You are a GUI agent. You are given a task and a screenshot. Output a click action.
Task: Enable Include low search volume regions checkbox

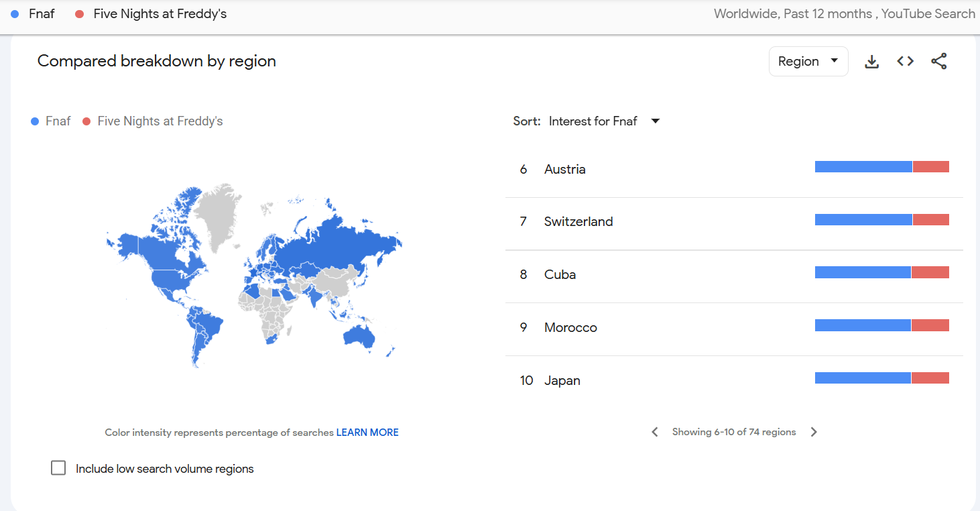[x=58, y=468]
